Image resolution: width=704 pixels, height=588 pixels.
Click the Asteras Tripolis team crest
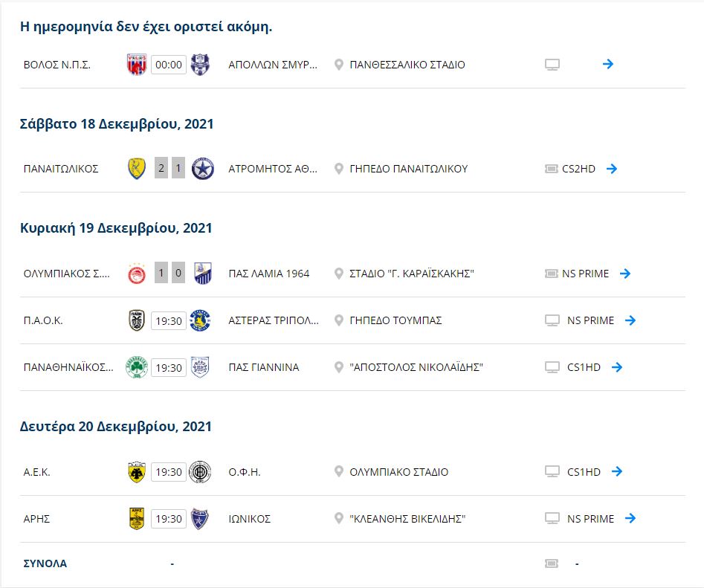[x=200, y=320]
